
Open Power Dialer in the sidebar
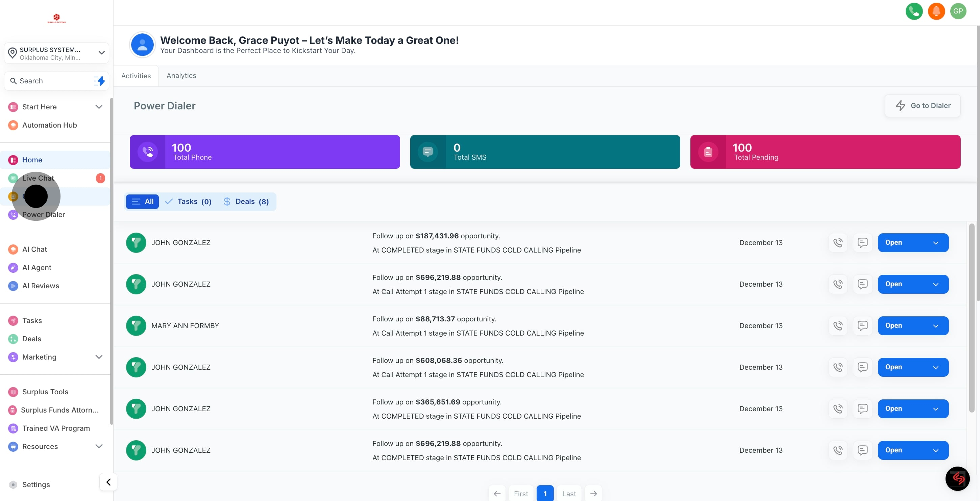tap(43, 214)
